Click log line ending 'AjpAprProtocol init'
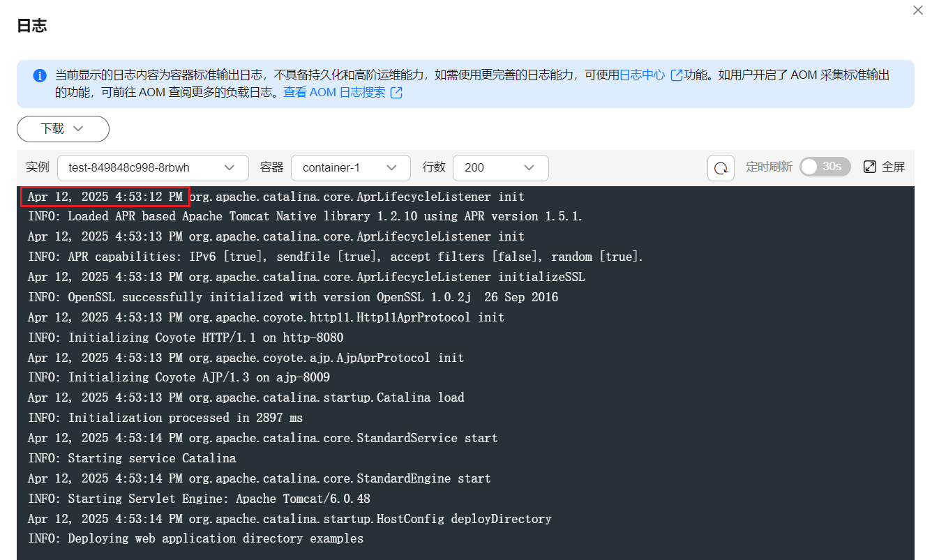This screenshot has width=939, height=560. pyautogui.click(x=246, y=358)
